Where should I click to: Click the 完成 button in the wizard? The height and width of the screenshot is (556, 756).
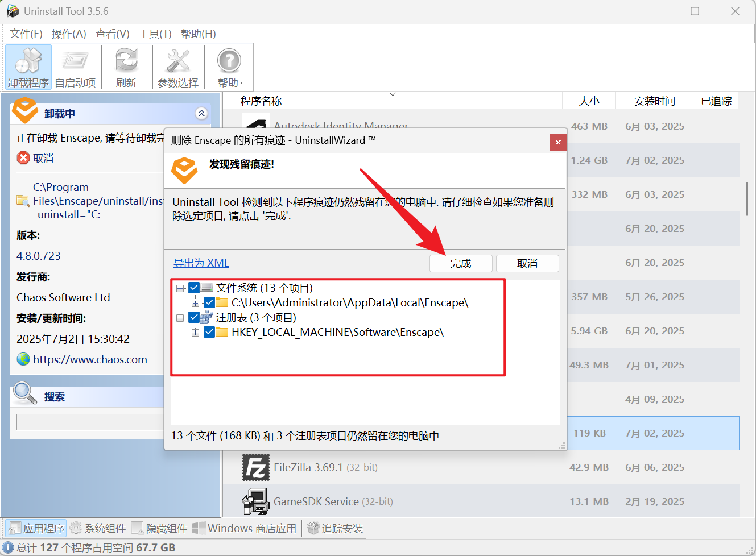click(x=461, y=263)
